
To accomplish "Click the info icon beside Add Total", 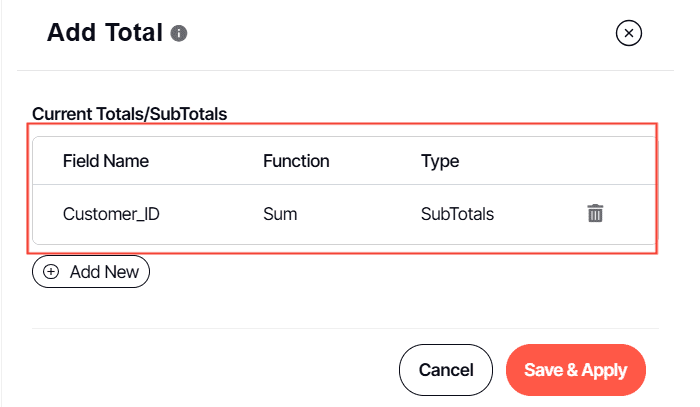I will pos(180,34).
